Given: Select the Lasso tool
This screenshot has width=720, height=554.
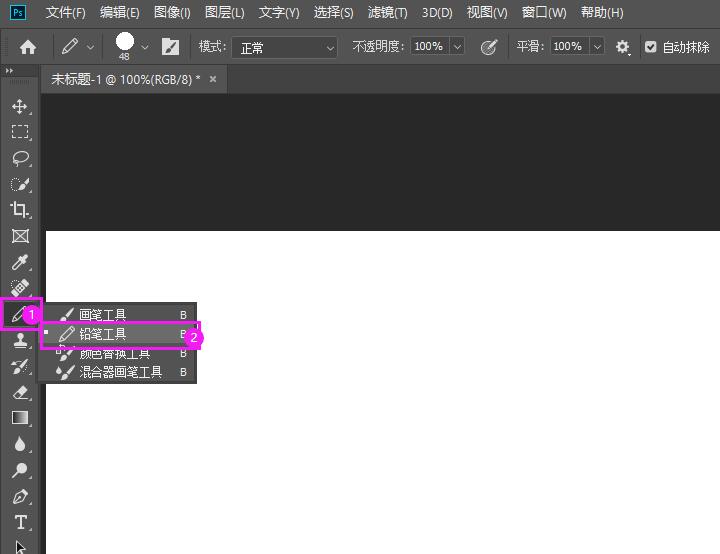Looking at the screenshot, I should point(20,158).
